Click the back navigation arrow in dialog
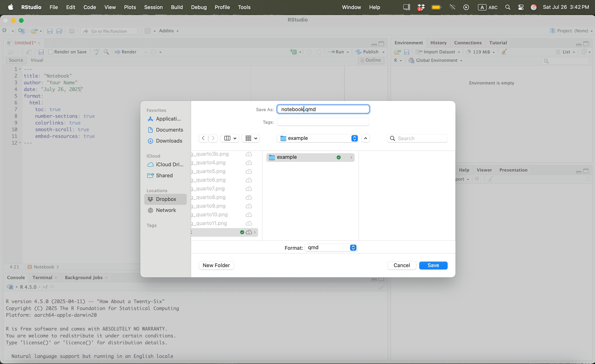The image size is (595, 364). click(203, 138)
